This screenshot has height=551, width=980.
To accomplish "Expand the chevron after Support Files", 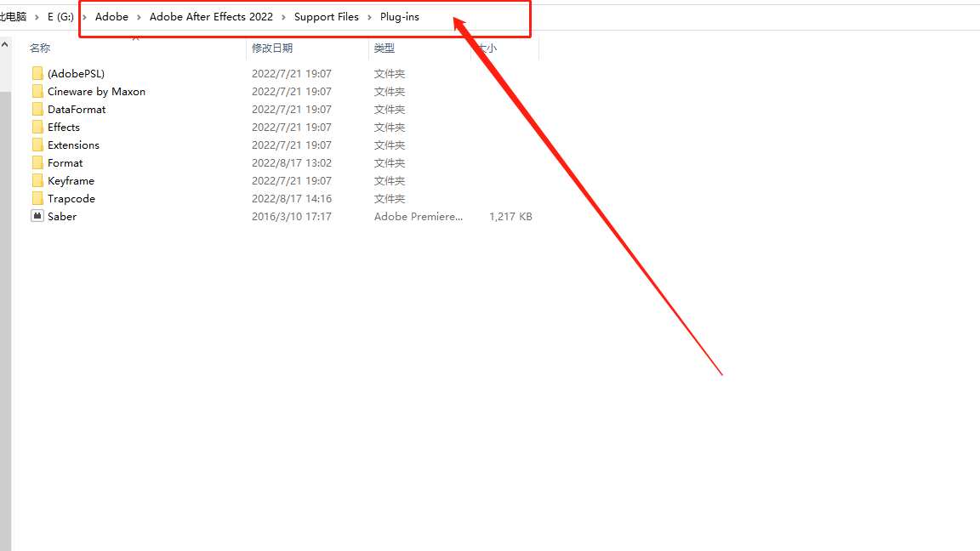I will 369,17.
